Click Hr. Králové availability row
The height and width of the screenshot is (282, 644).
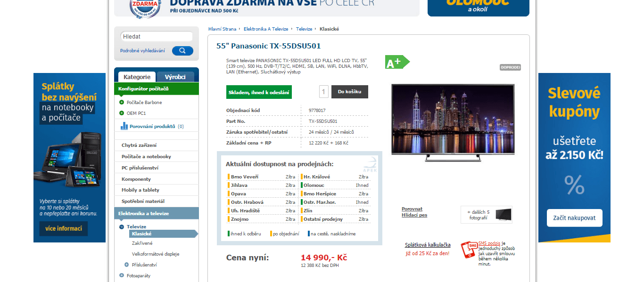click(x=335, y=177)
